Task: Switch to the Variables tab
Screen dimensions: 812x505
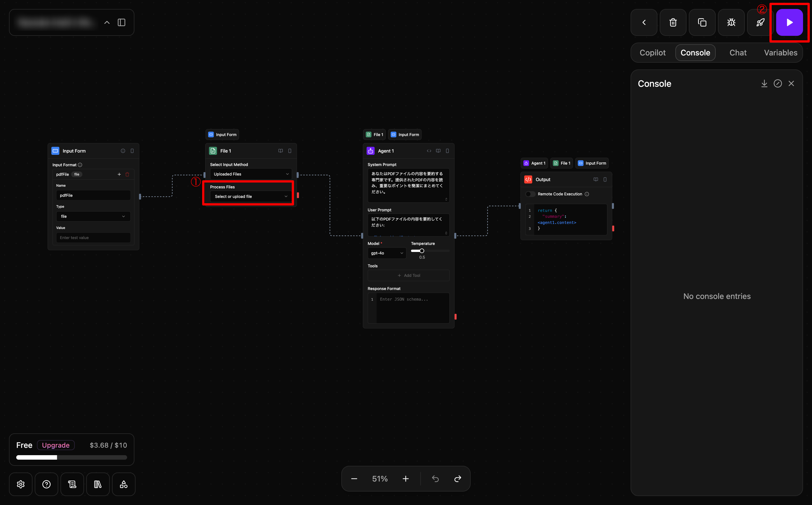Action: click(x=780, y=53)
